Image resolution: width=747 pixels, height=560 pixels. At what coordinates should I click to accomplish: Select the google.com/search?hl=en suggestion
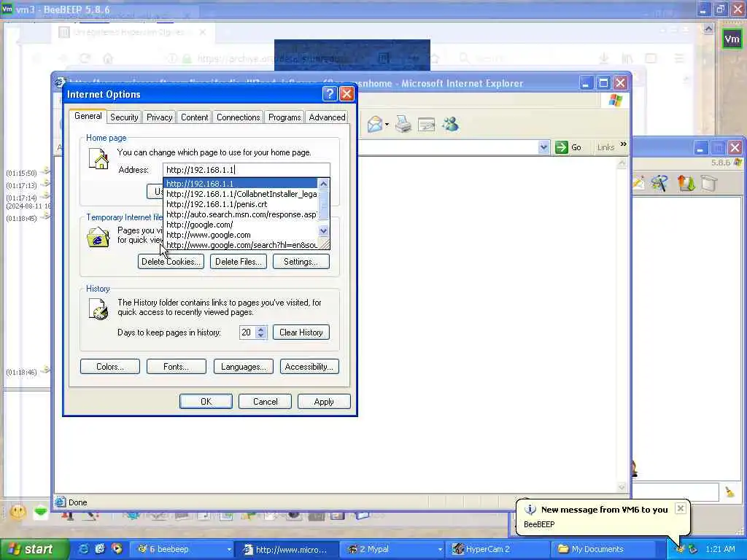241,245
